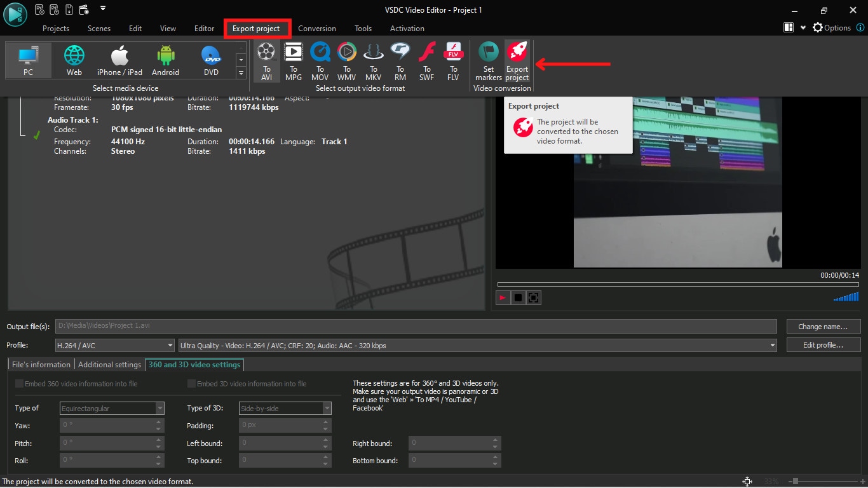Choose To FLV output format
The height and width of the screenshot is (488, 868).
click(x=453, y=62)
